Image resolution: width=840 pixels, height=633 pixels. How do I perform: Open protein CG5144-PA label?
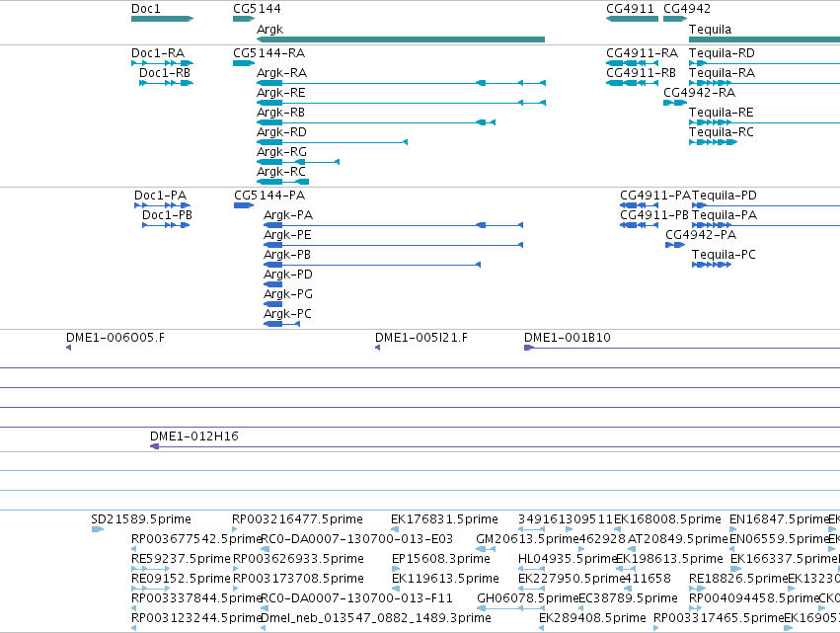pos(269,196)
